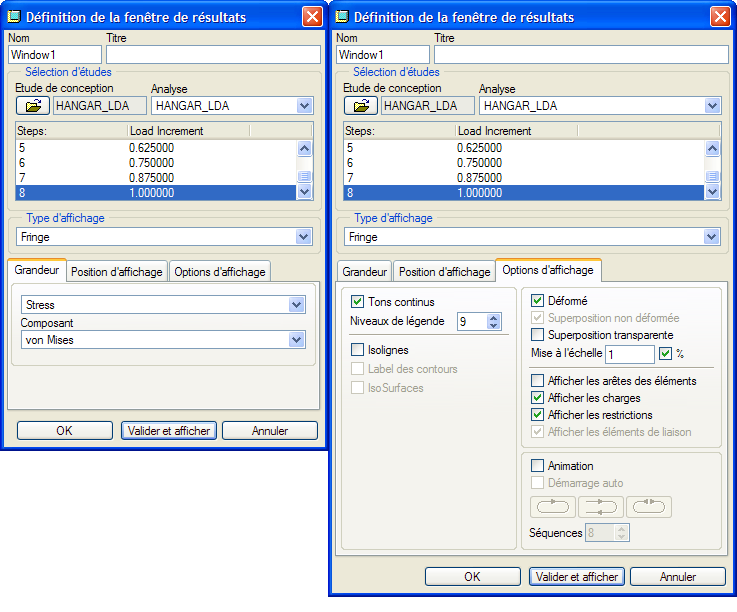The width and height of the screenshot is (737, 612).
Task: Click OK in the left dialog
Action: 65,431
